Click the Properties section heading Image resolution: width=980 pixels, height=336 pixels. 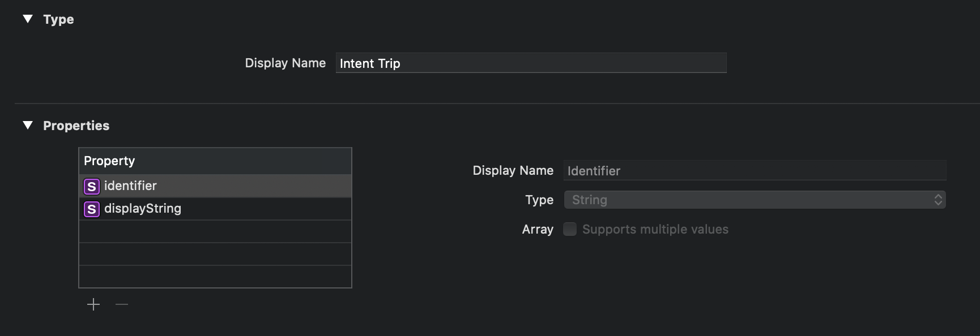point(76,126)
